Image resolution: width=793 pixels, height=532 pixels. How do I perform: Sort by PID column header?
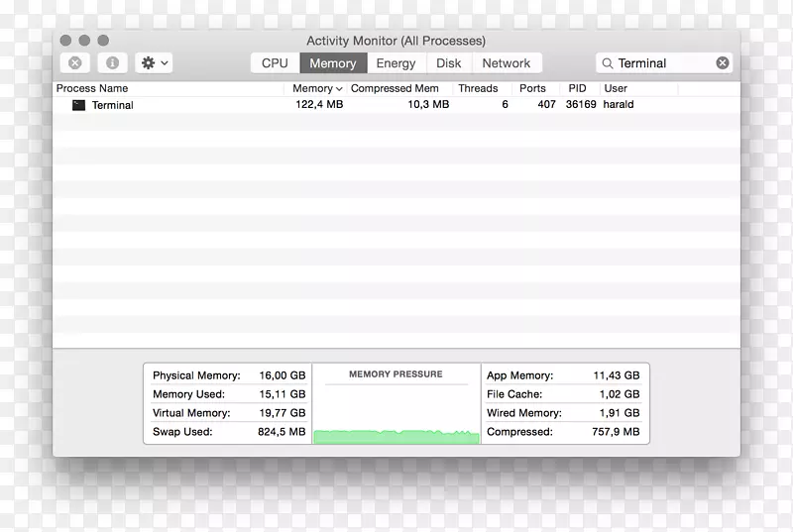tap(580, 88)
